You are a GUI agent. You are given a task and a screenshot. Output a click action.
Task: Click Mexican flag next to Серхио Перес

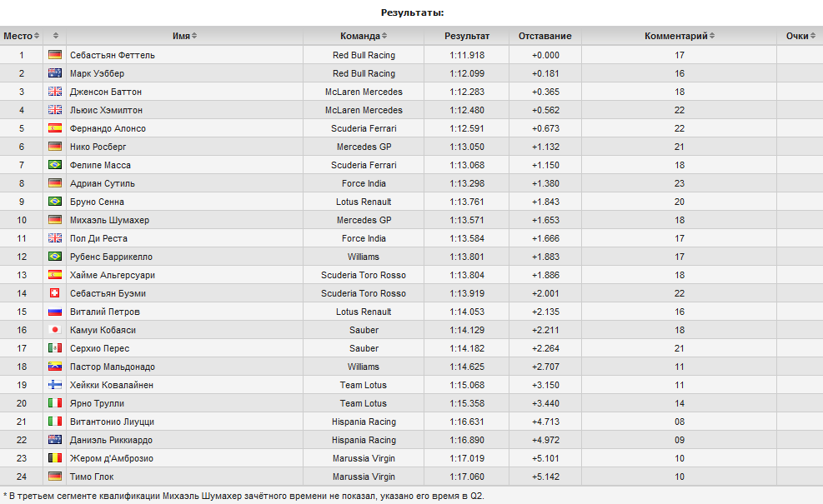pos(54,348)
